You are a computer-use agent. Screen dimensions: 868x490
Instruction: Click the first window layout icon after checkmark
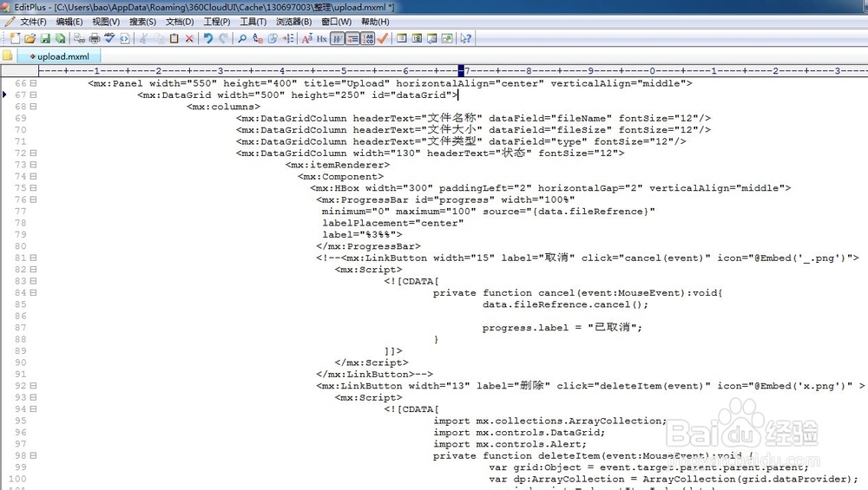pos(401,38)
